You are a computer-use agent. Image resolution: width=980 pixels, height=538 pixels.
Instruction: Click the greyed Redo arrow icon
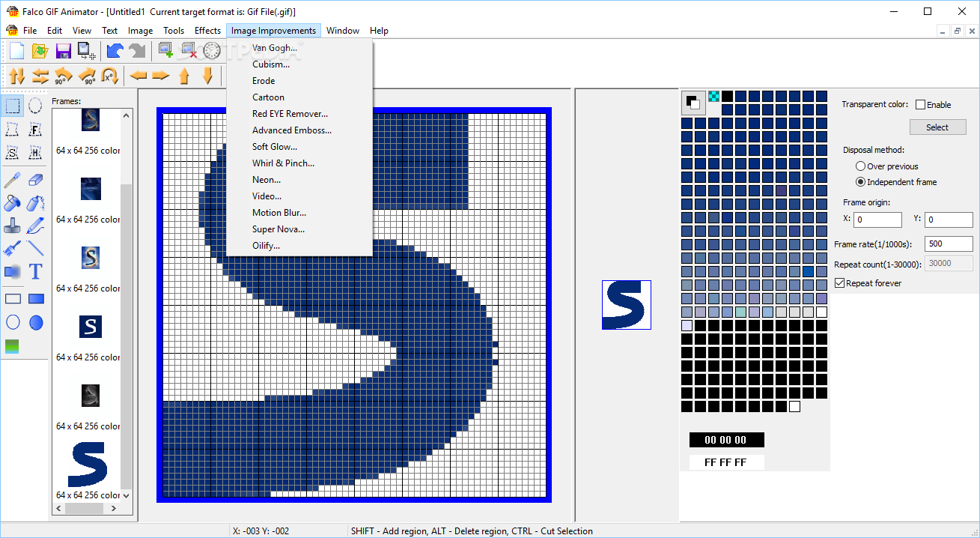[x=137, y=51]
